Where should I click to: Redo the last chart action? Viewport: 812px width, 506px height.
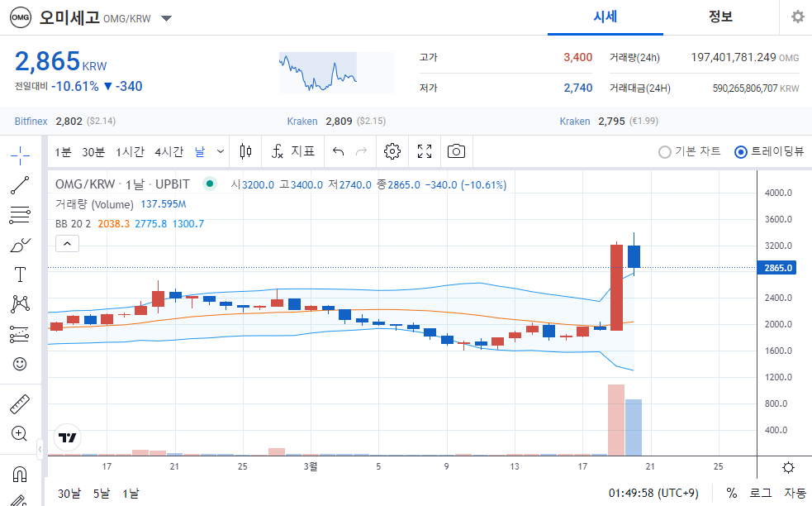coord(362,151)
